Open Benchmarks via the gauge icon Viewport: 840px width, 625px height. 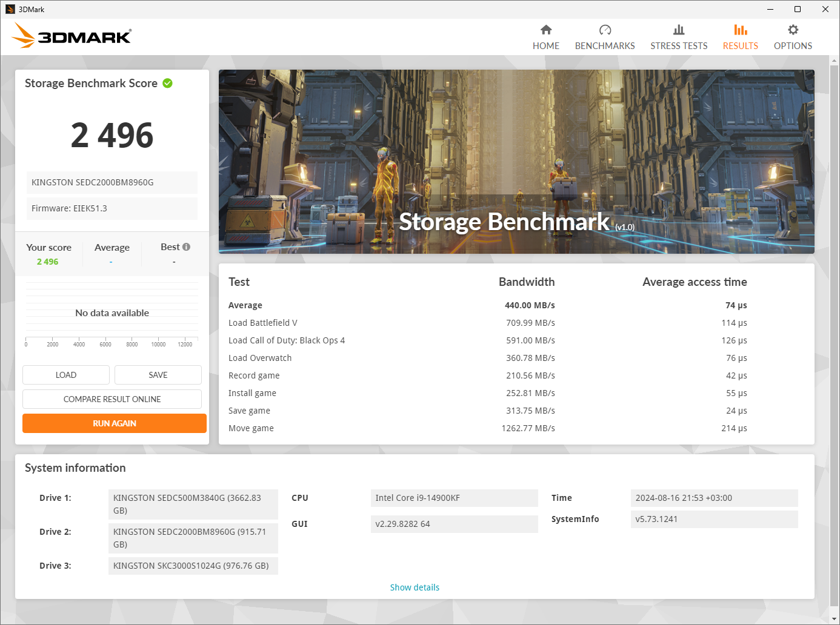pos(605,30)
